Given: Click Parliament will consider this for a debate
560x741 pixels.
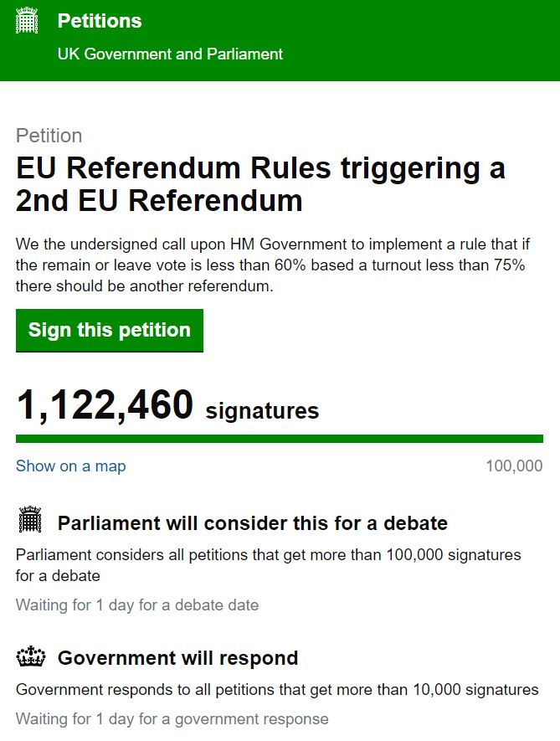Looking at the screenshot, I should pyautogui.click(x=252, y=523).
